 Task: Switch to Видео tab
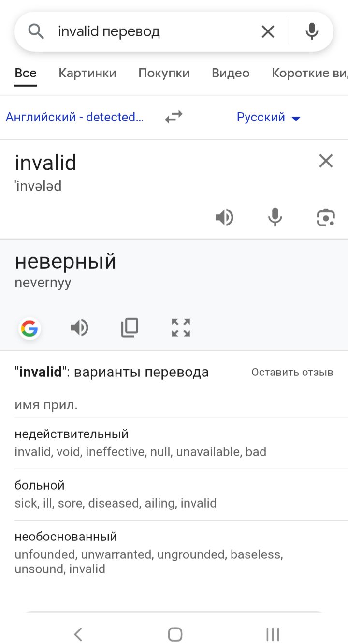231,73
